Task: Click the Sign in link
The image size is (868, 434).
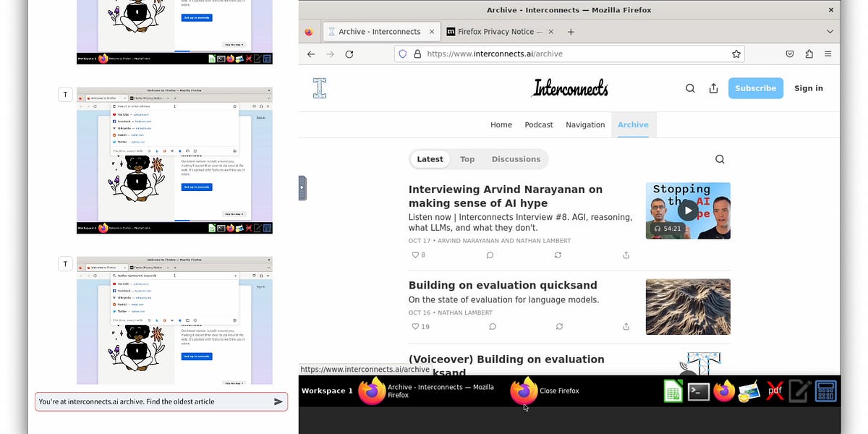Action: [x=809, y=88]
